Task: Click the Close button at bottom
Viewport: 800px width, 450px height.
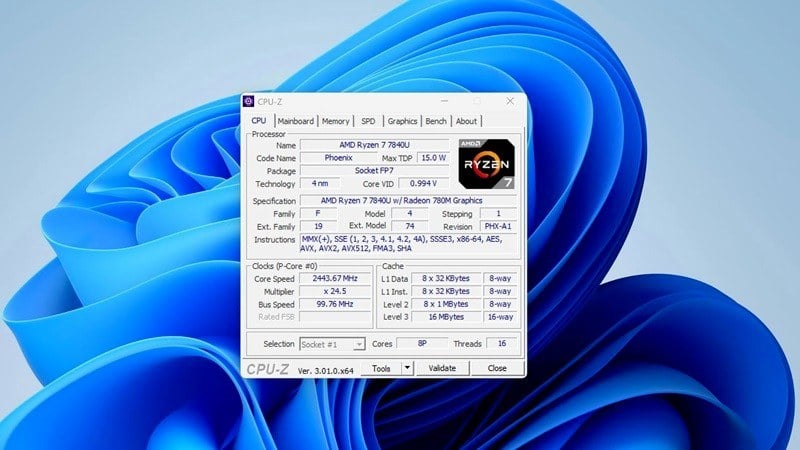Action: pos(497,368)
